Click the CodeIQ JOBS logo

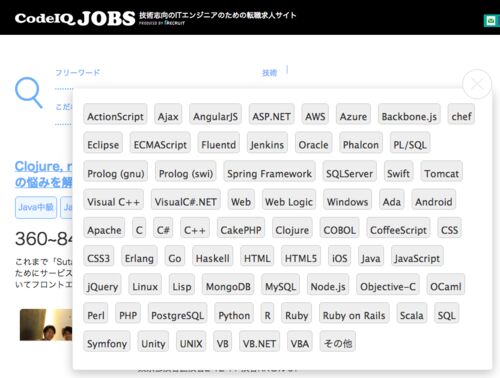[x=75, y=18]
